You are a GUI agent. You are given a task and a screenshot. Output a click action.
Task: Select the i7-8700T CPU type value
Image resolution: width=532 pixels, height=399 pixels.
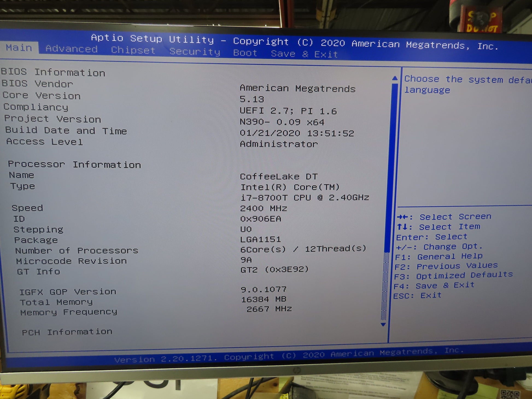(305, 198)
